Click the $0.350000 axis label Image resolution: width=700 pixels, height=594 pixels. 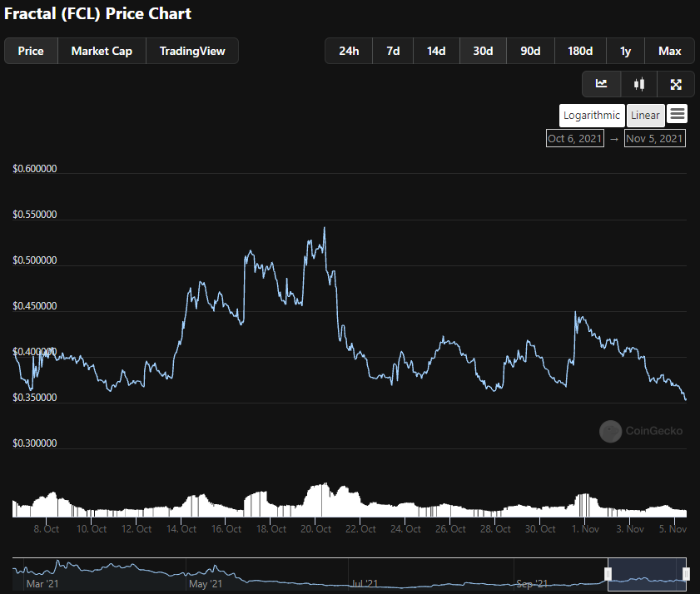35,397
